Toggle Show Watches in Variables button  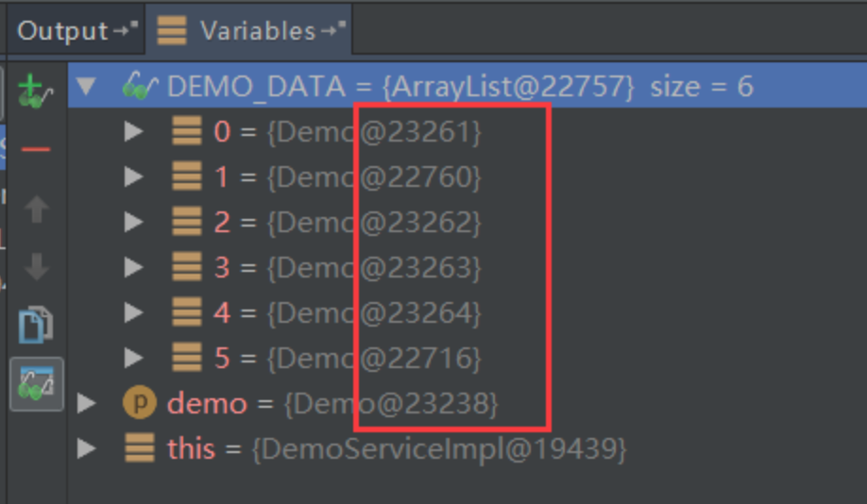[37, 384]
